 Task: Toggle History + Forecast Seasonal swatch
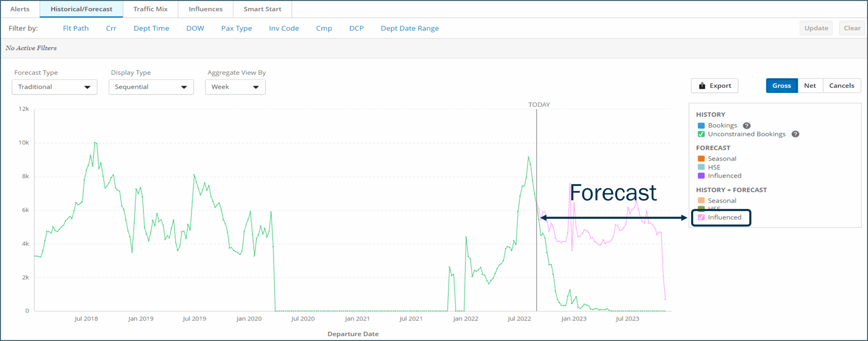[x=701, y=201]
